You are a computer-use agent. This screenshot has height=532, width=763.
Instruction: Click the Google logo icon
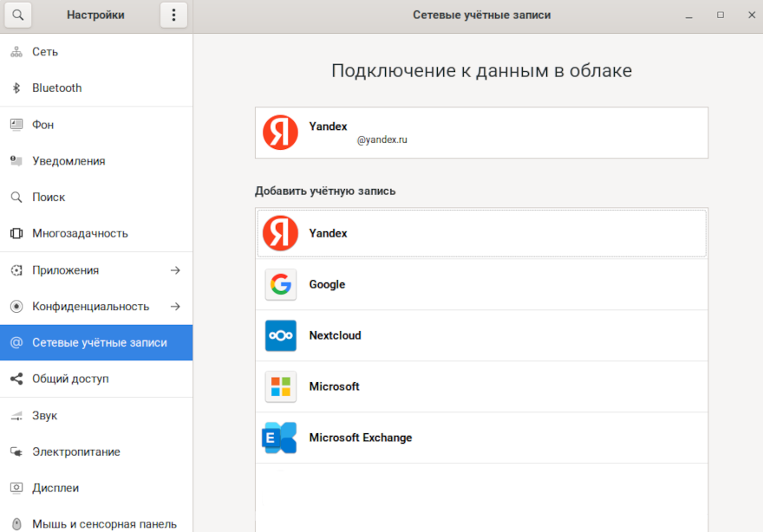tap(280, 284)
